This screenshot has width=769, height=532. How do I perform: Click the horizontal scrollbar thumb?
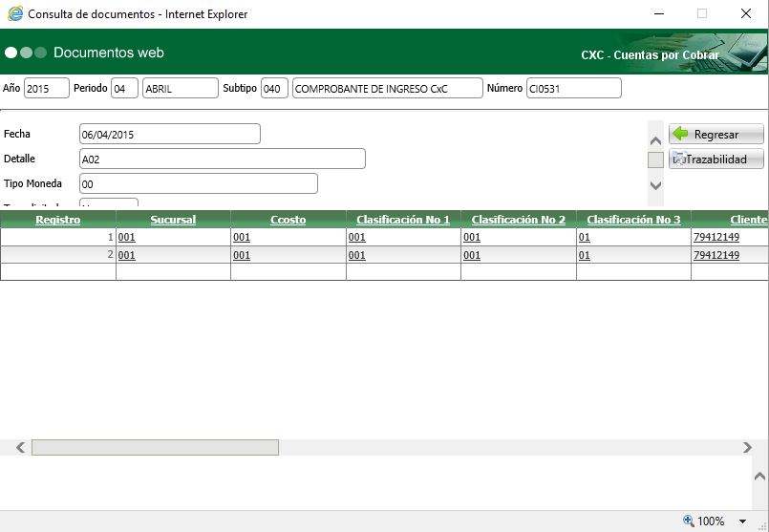(x=155, y=447)
